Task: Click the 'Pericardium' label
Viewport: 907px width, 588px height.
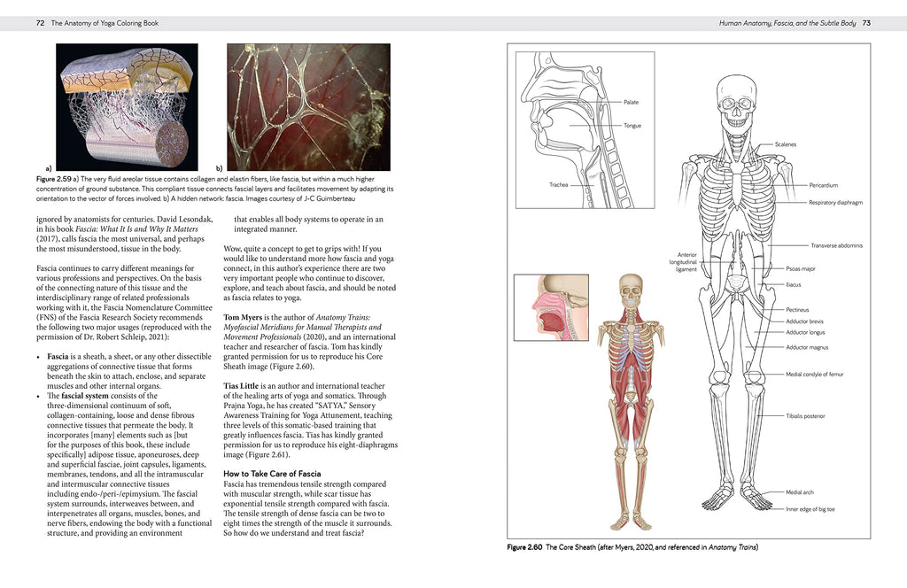Action: [x=823, y=186]
